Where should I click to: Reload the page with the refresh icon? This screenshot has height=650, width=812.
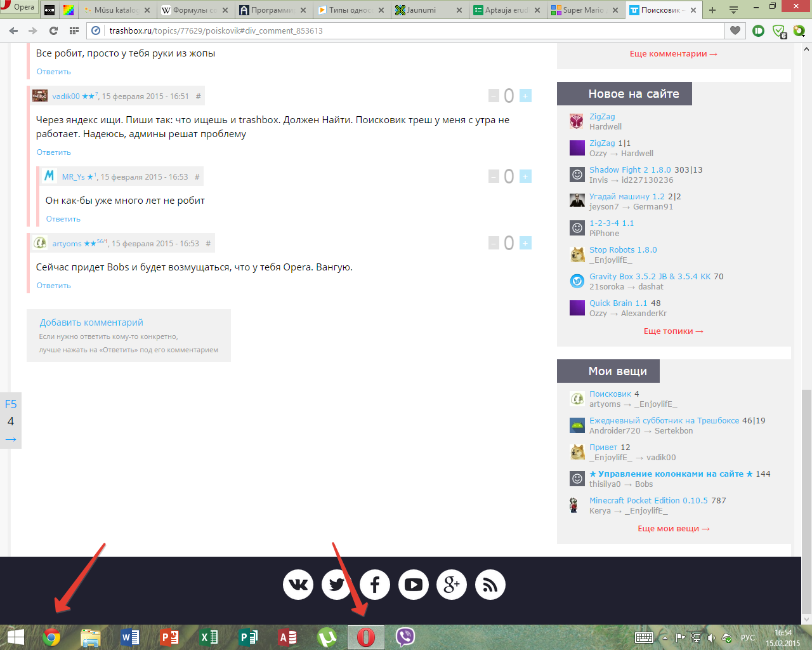53,30
